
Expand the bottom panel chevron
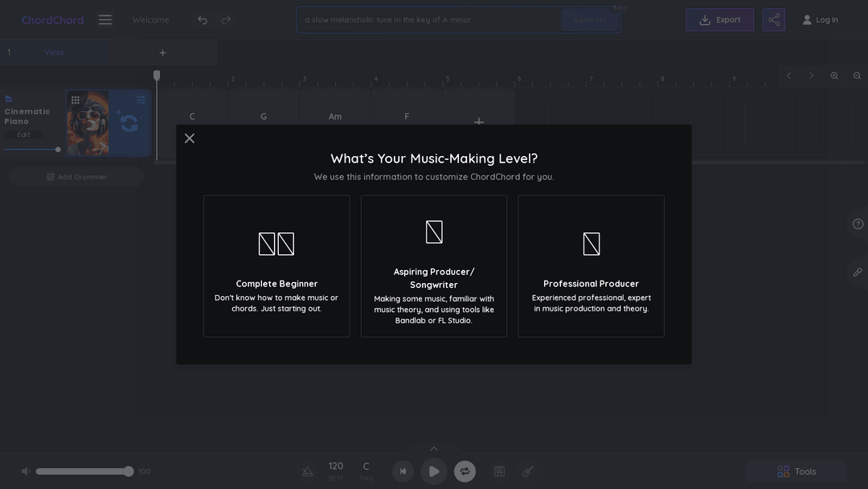(x=434, y=449)
